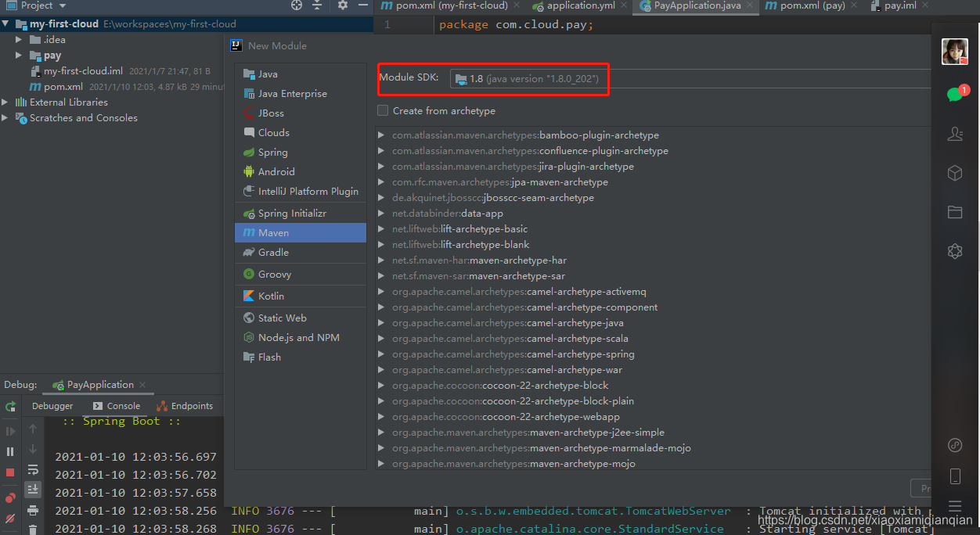980x535 pixels.
Task: Select cocoon-22-archetype-webapp entry
Action: tap(506, 417)
